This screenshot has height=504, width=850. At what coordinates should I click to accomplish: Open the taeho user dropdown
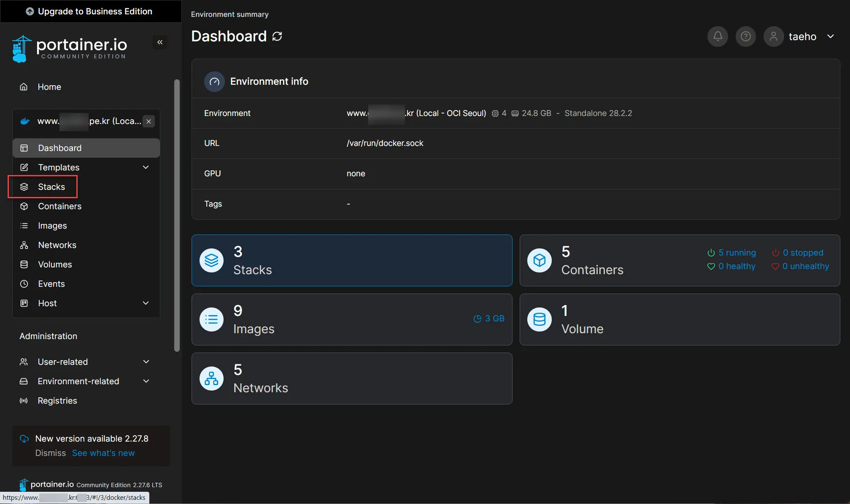coord(830,37)
